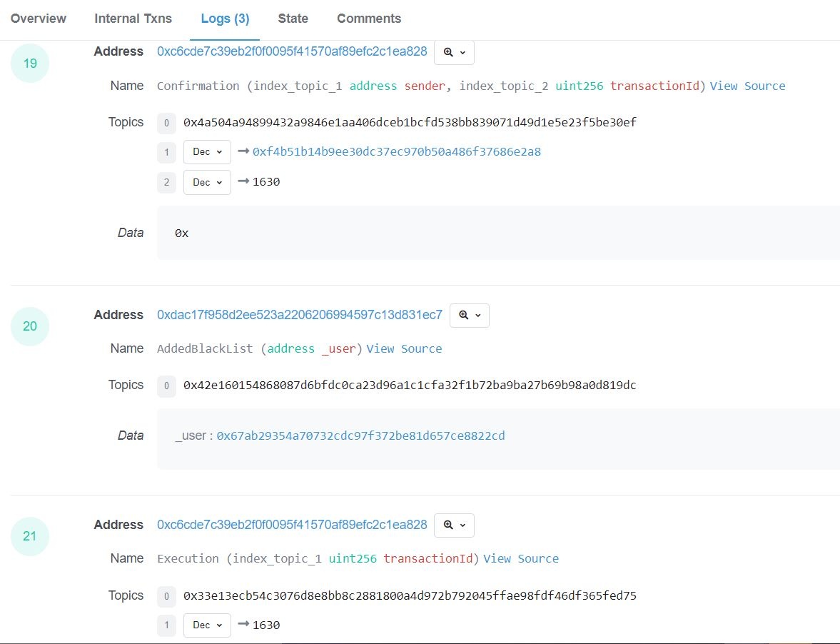
Task: Click the topic 0 badge in log 19
Action: coord(166,123)
